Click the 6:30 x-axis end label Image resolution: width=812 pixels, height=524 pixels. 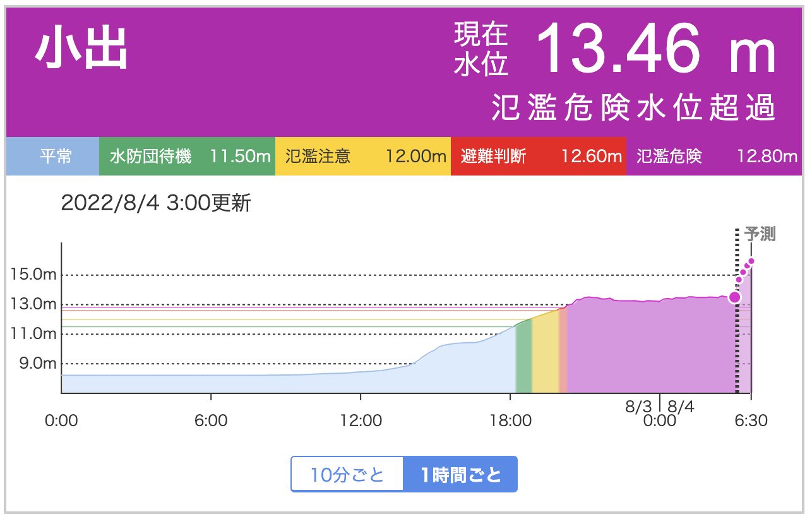[751, 420]
